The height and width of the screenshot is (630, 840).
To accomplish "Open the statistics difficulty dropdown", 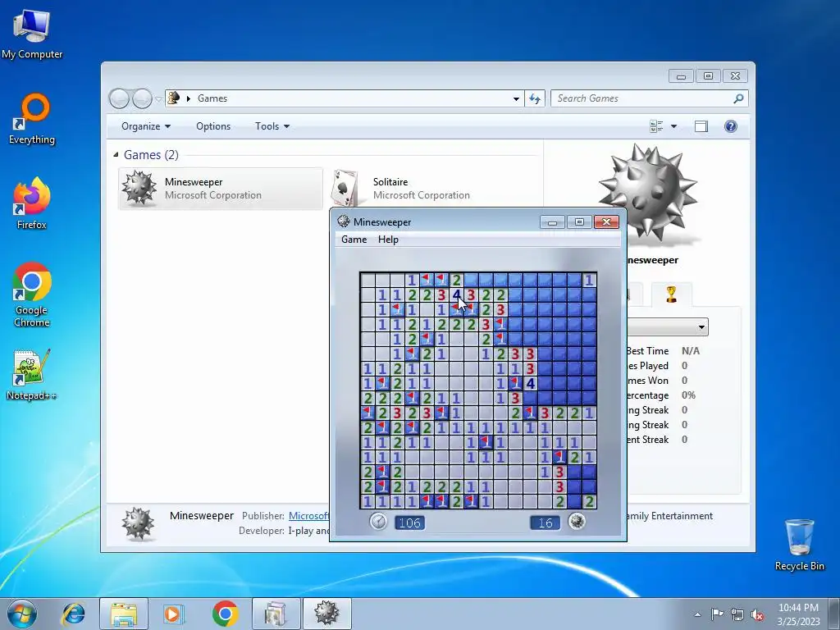I will [701, 326].
